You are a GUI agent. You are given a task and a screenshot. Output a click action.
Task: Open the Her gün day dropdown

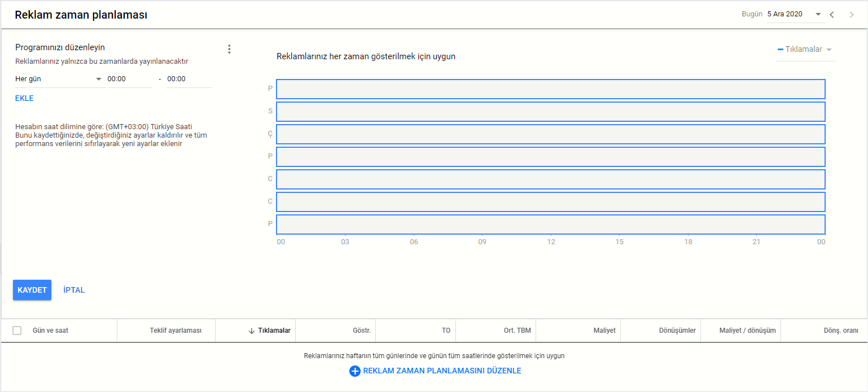pos(59,79)
